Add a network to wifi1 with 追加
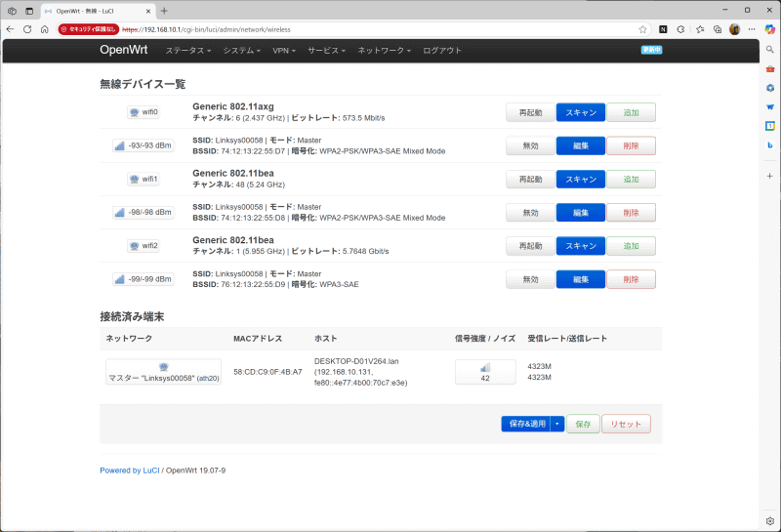 631,180
